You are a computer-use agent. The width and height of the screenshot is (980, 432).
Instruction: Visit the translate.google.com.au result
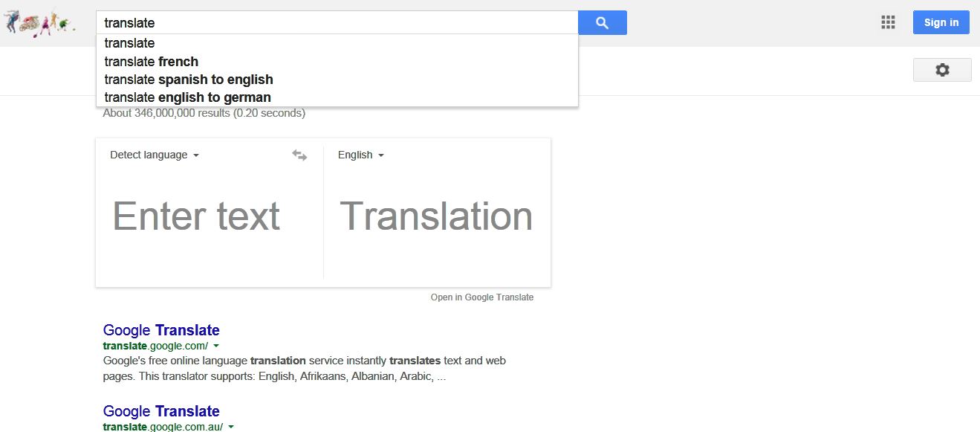[161, 411]
